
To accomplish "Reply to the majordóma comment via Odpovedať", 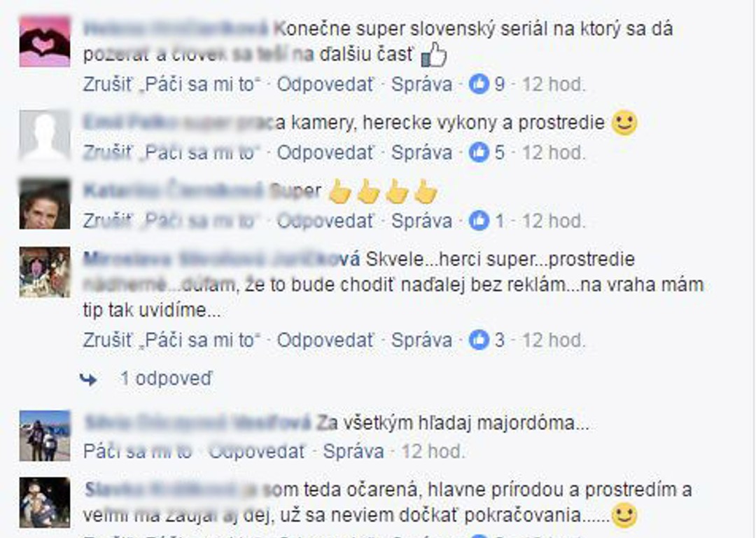I will 256,452.
